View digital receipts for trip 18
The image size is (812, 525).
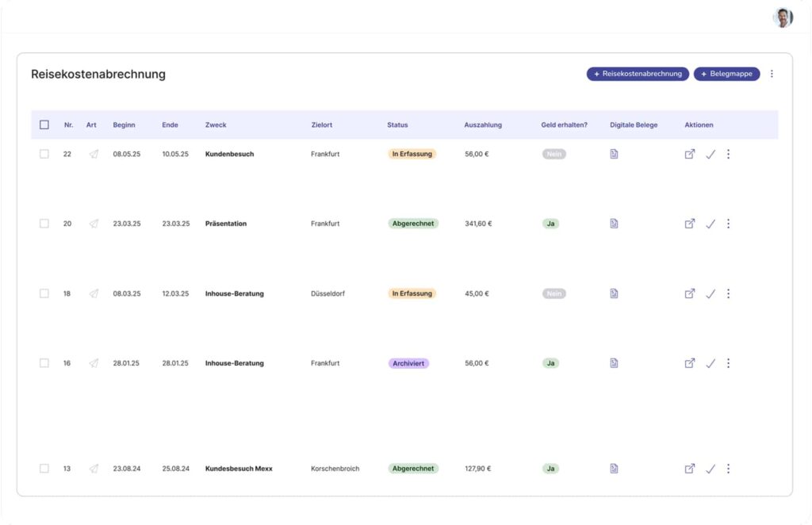[x=614, y=293]
